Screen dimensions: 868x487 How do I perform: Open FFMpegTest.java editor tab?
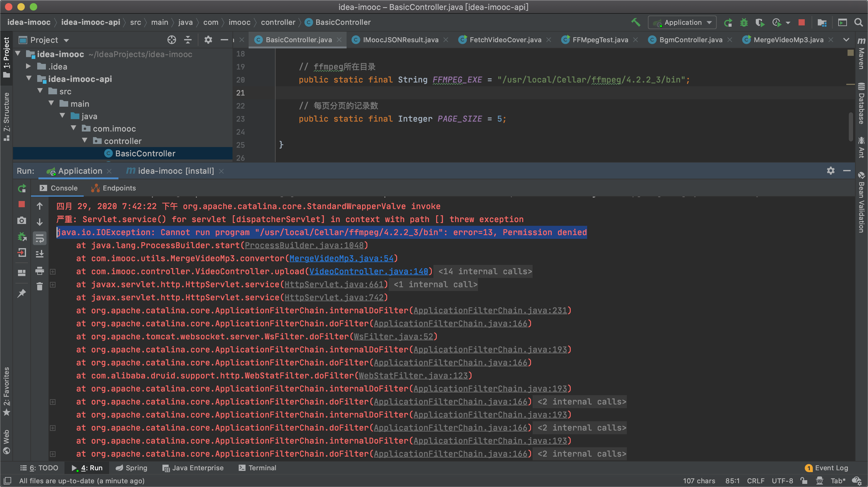point(600,40)
